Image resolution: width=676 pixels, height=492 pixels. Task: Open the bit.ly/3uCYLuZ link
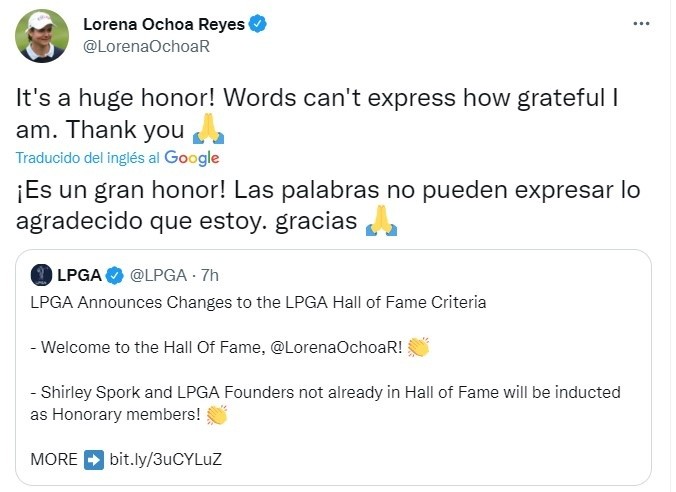click(165, 459)
